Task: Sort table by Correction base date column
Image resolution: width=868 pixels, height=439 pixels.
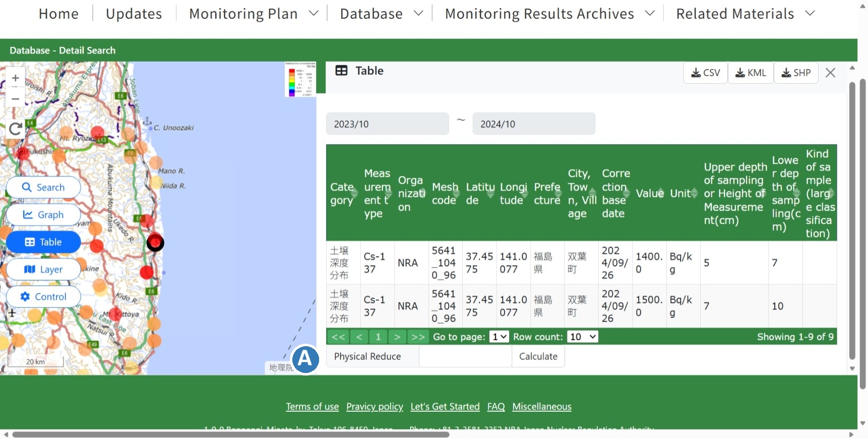Action: coord(615,194)
